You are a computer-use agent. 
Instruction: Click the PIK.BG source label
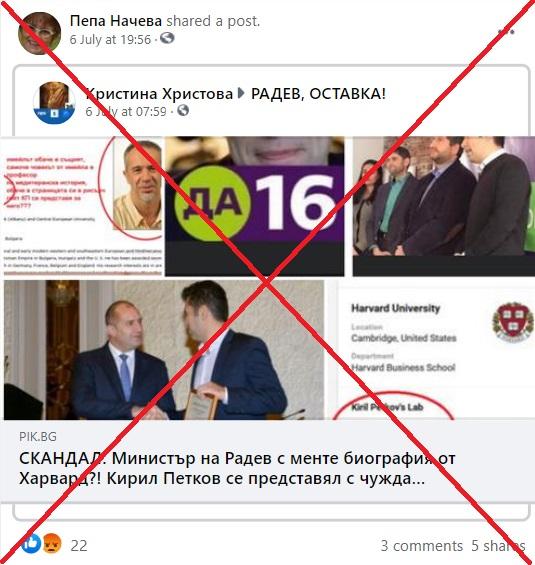(x=38, y=437)
